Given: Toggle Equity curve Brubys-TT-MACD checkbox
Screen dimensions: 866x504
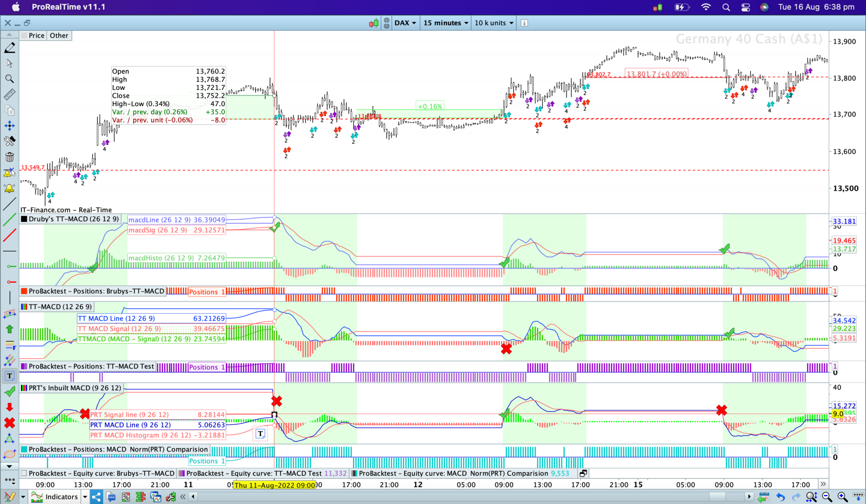Looking at the screenshot, I should (24, 474).
